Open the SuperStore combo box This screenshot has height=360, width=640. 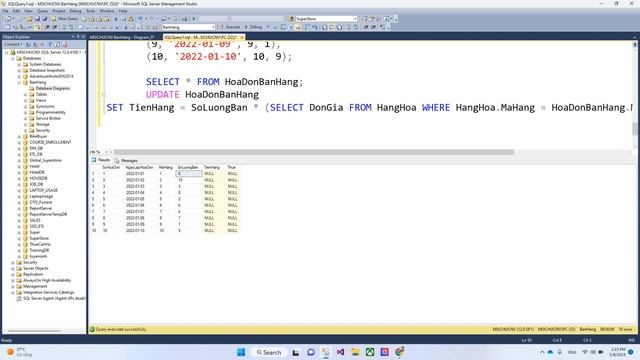coord(326,19)
